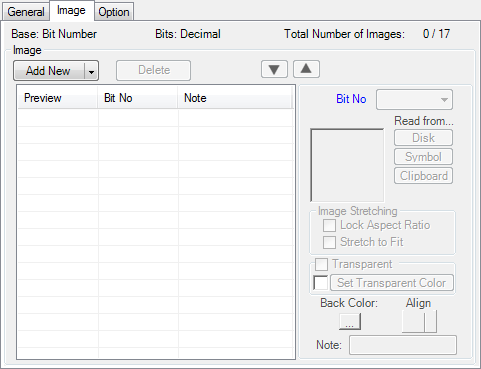Click the 'Total Number of Images:' label
Image resolution: width=481 pixels, height=369 pixels.
pos(344,34)
